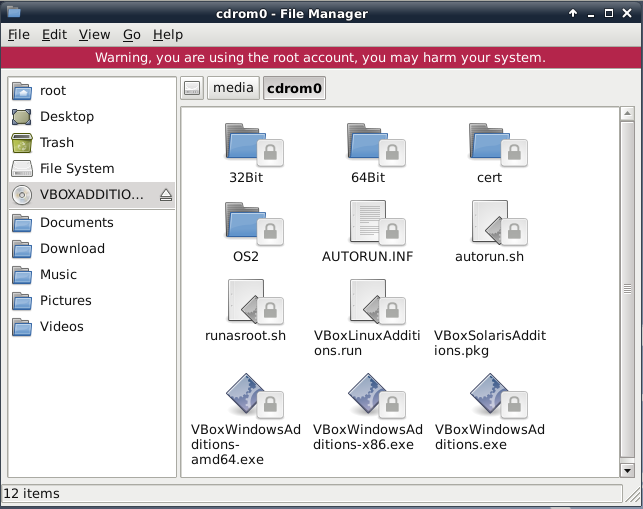This screenshot has height=509, width=643.
Task: Click the 'autorun.sh' file name
Action: (x=490, y=257)
